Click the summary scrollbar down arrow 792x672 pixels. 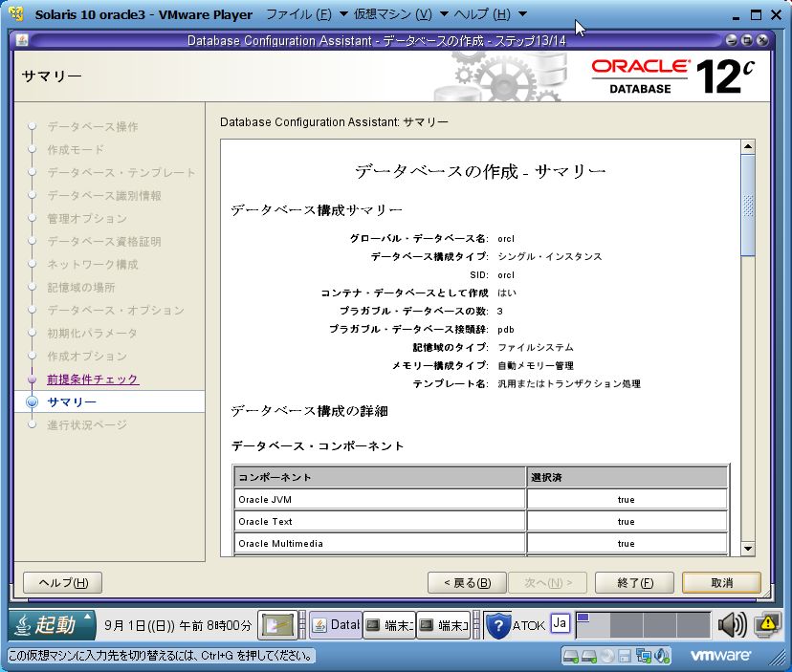pos(748,549)
